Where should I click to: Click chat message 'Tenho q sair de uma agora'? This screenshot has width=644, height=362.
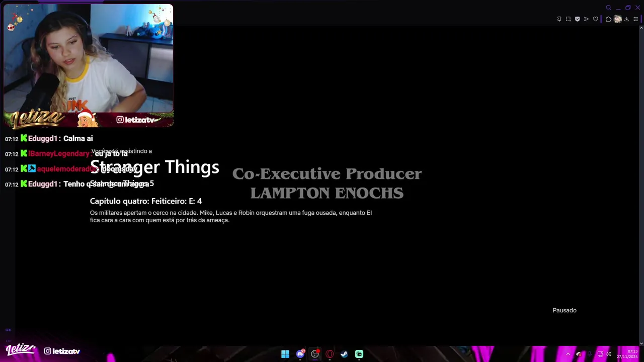coord(106,184)
